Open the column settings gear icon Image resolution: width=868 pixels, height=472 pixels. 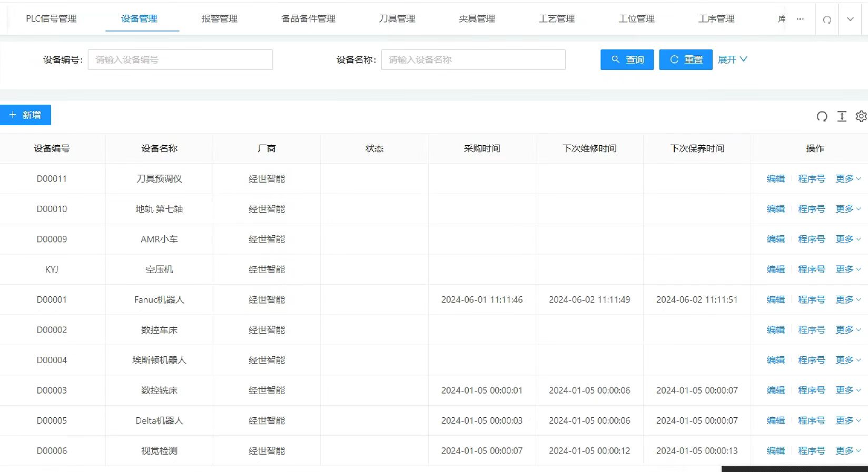[x=861, y=116]
